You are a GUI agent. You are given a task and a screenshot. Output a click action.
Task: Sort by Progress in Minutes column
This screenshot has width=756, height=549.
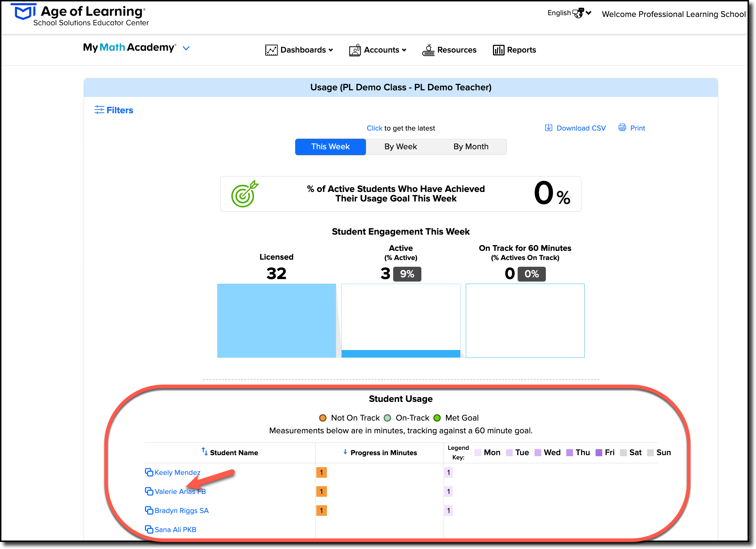click(x=380, y=452)
